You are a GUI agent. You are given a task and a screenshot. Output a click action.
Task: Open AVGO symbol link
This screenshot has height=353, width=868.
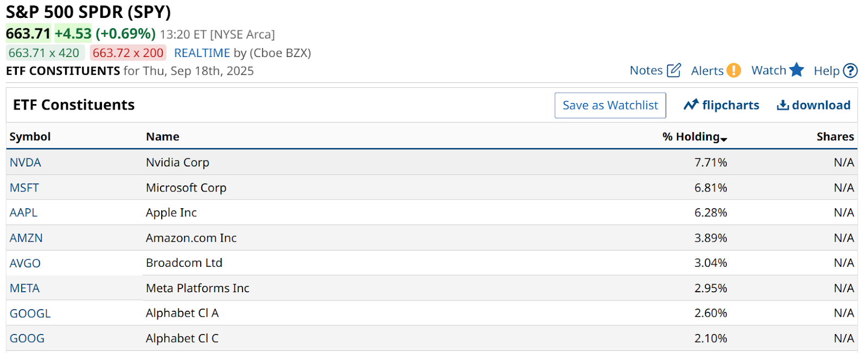[x=25, y=264]
